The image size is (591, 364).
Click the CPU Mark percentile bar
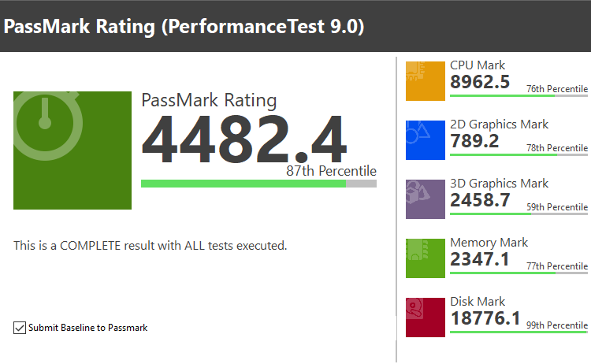[519, 95]
